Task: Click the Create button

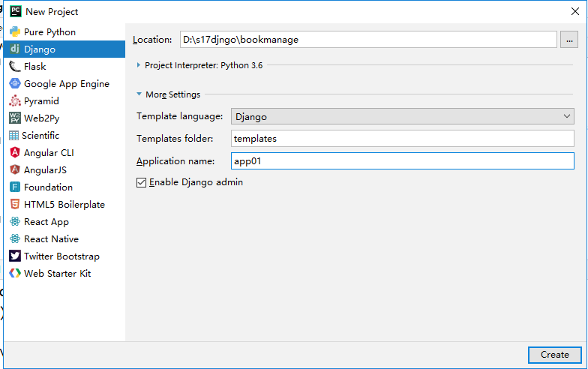Action: click(x=555, y=355)
